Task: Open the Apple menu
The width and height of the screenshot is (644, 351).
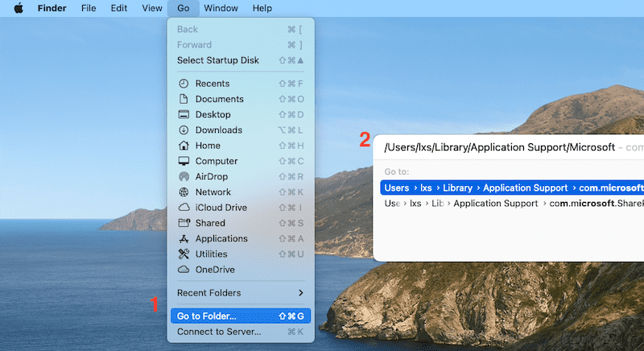Action: (x=18, y=8)
